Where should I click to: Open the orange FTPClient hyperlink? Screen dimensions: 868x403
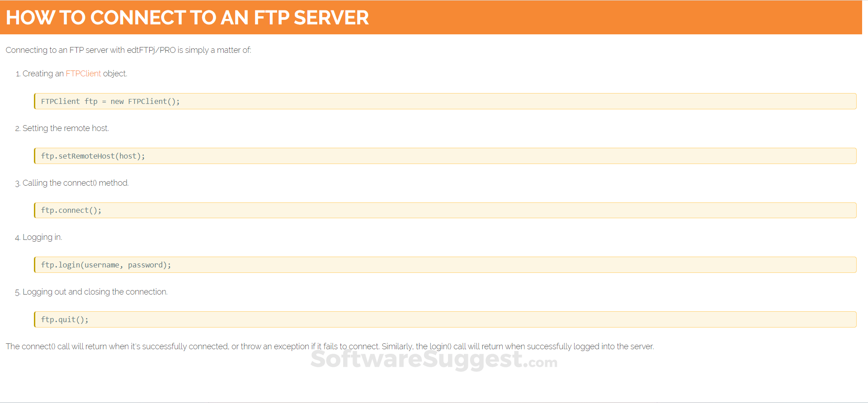[83, 74]
